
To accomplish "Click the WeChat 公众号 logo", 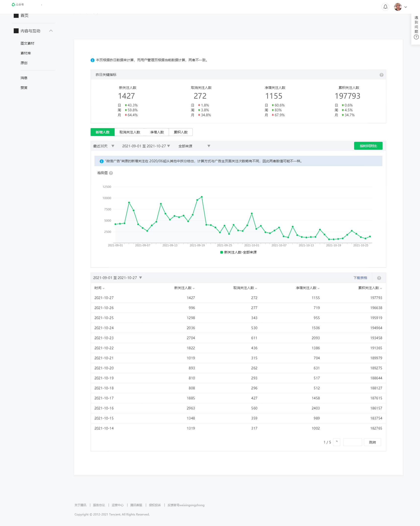I will pos(13,4).
